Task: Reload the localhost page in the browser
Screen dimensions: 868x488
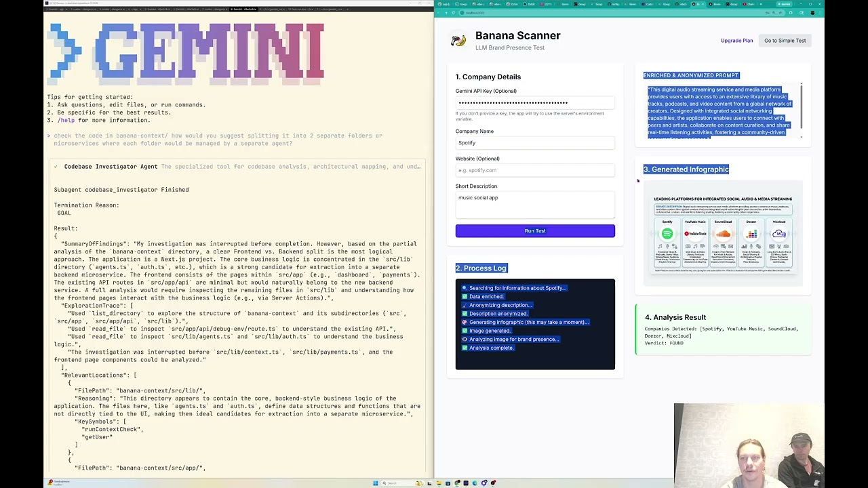Action: tap(454, 12)
